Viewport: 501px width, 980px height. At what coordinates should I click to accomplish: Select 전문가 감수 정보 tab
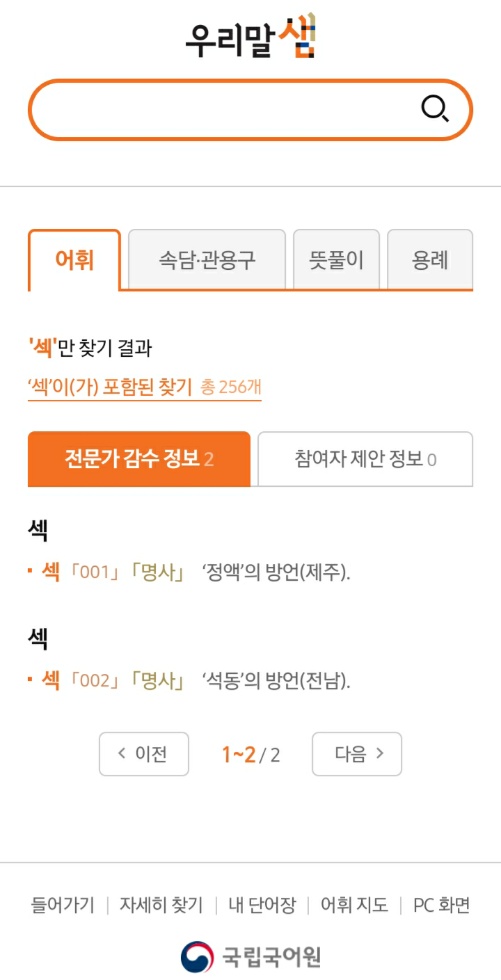pos(139,459)
